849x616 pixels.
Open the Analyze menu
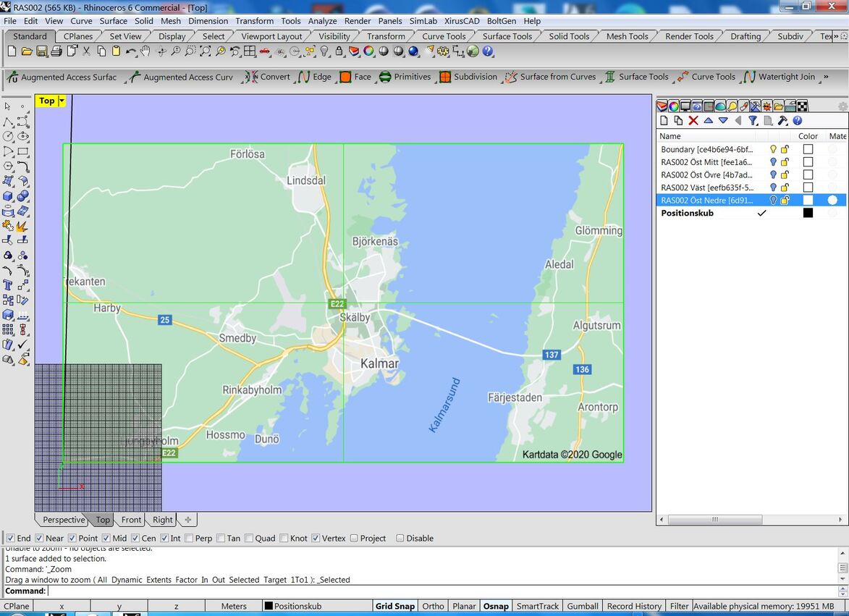(322, 21)
